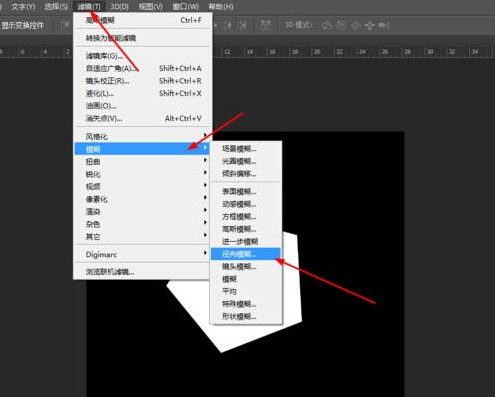The width and height of the screenshot is (495, 397).
Task: Select the 3D slide mode icon
Action: pyautogui.click(x=369, y=25)
